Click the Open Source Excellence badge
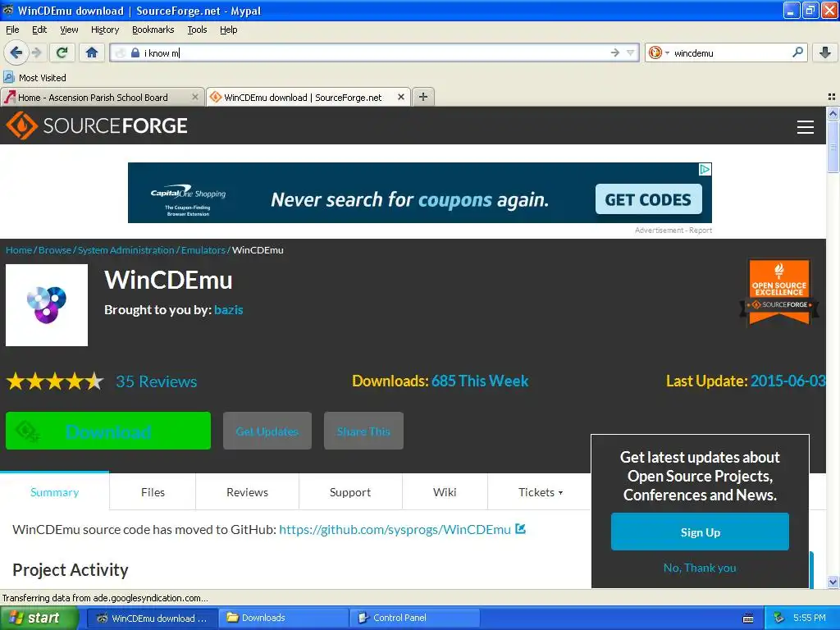The height and width of the screenshot is (630, 840). coord(779,292)
